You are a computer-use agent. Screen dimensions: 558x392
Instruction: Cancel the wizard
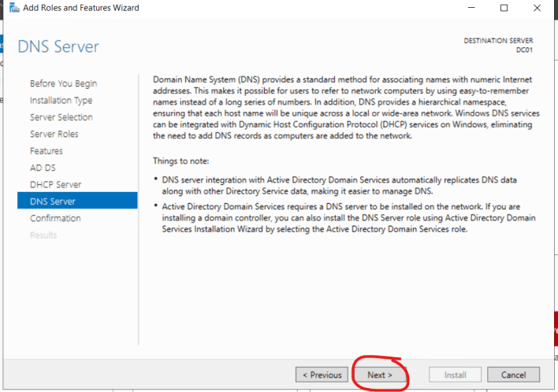pos(513,375)
